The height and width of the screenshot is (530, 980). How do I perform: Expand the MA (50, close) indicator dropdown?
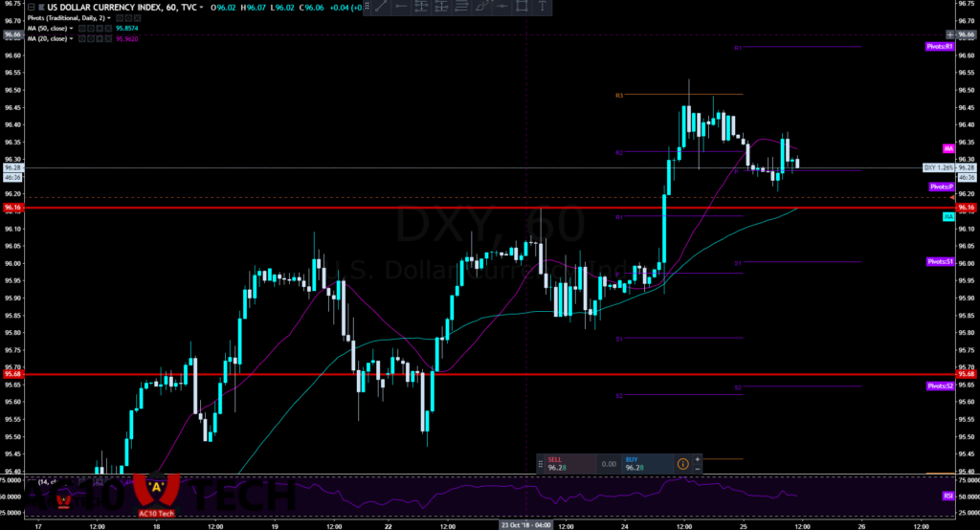[x=71, y=28]
